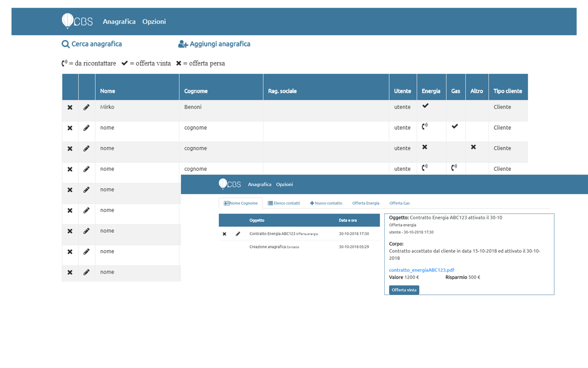The height and width of the screenshot is (368, 588).
Task: Click the CBS balloon logo in top header
Action: (77, 21)
